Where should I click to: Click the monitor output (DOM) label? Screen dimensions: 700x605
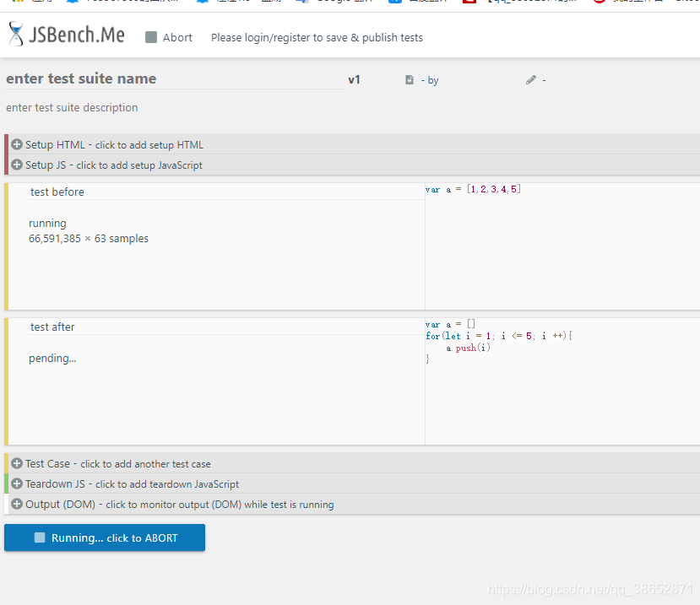[x=220, y=505]
